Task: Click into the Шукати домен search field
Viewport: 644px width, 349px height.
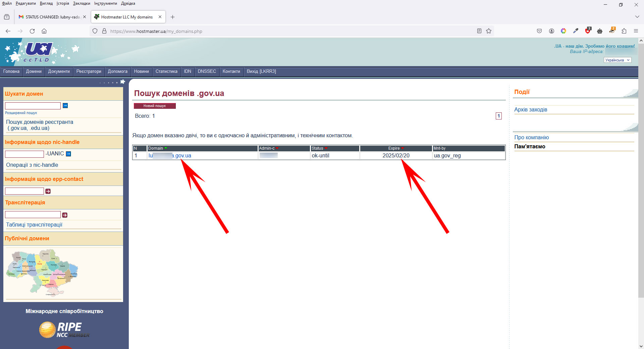Action: 33,106
